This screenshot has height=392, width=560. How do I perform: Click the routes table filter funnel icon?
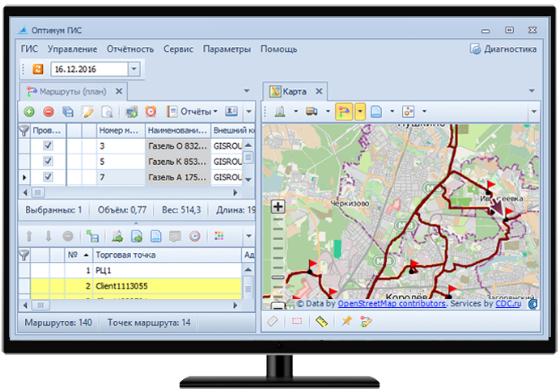[x=24, y=131]
